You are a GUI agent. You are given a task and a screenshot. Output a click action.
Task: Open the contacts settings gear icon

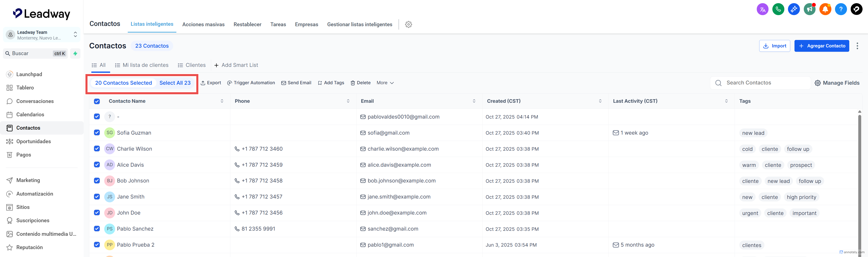(408, 24)
